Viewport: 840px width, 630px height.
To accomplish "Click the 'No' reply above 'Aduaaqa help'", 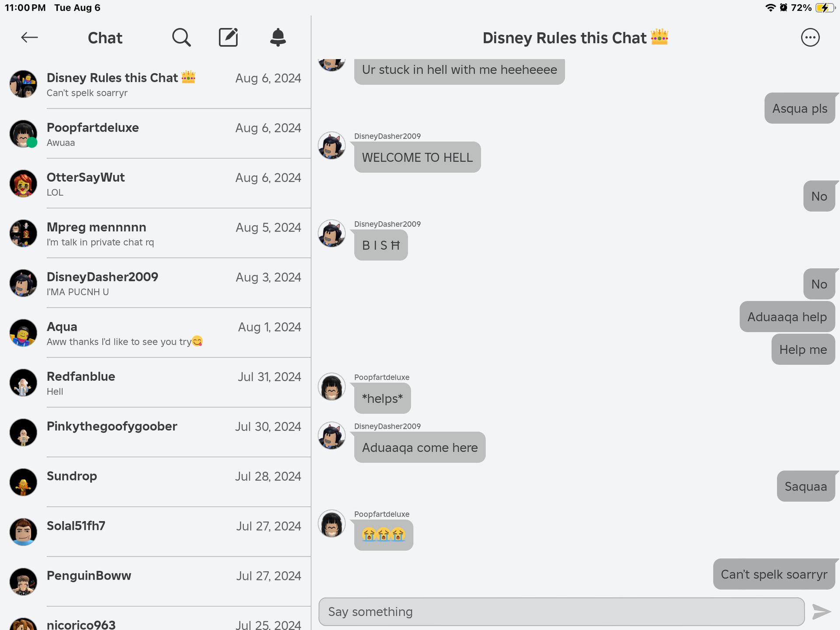I will (819, 284).
